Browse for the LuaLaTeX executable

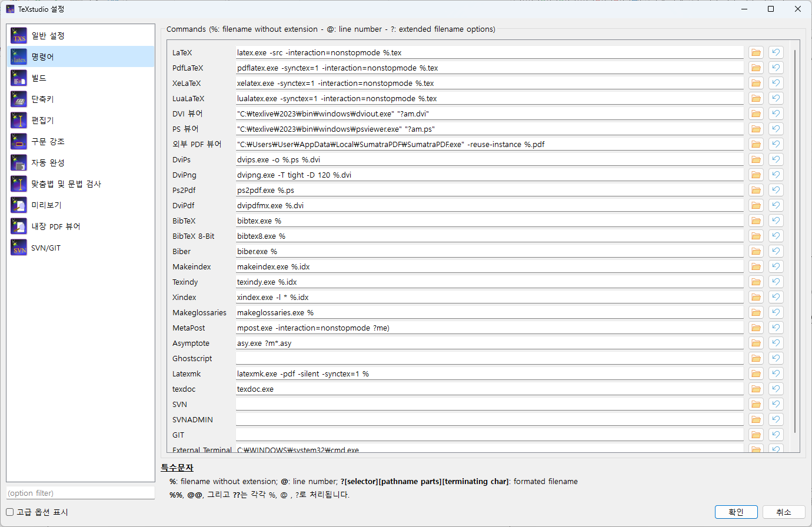(756, 98)
